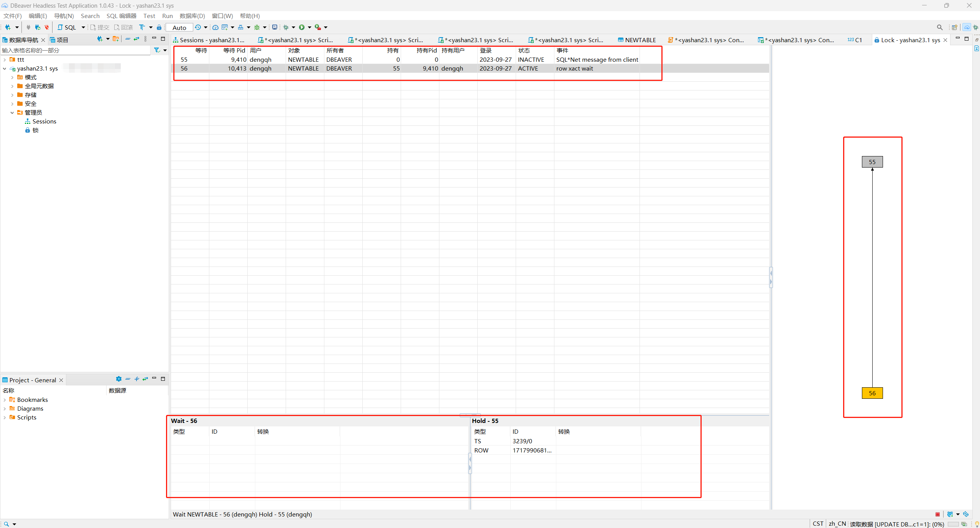Viewport: 980px width, 528px height.
Task: Open the 文件(F) menu
Action: 13,16
